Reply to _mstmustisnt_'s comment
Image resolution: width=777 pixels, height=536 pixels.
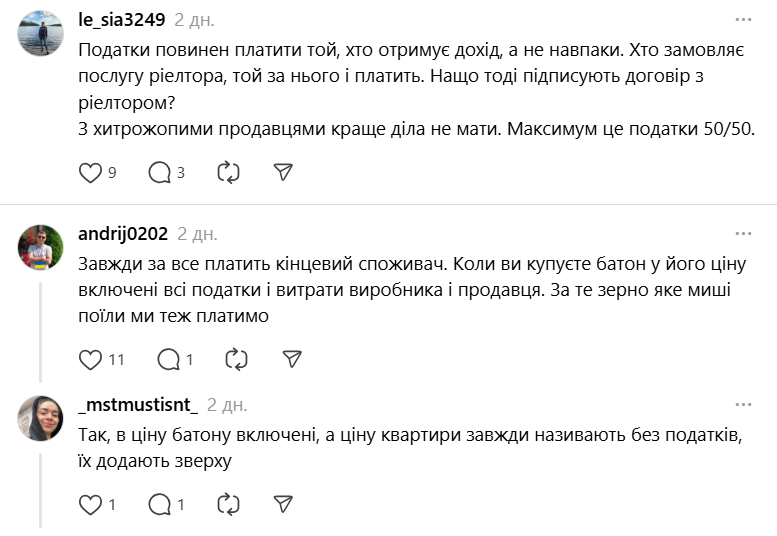click(160, 504)
